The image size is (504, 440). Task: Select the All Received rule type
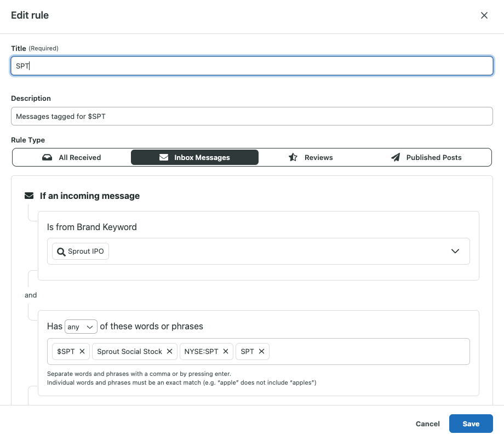pos(72,157)
